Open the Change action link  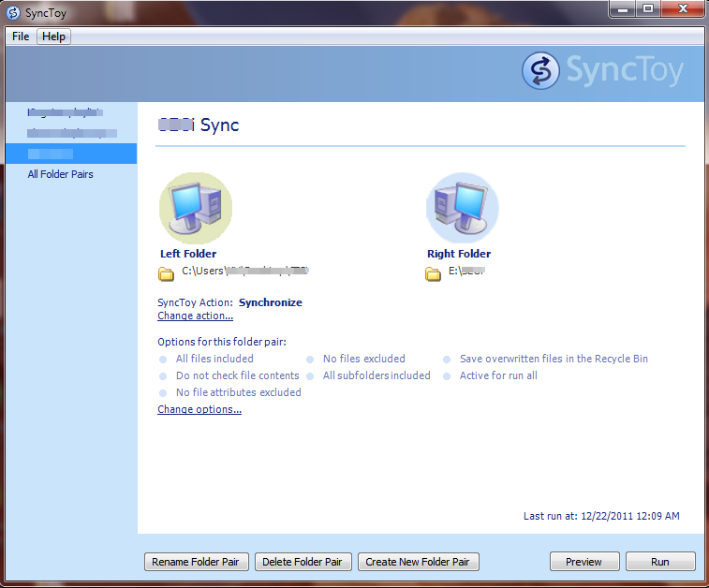196,316
